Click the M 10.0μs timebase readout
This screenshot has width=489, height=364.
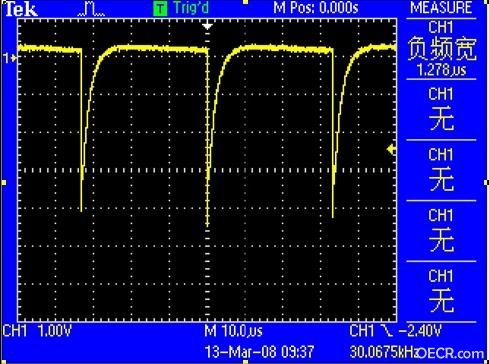(233, 331)
